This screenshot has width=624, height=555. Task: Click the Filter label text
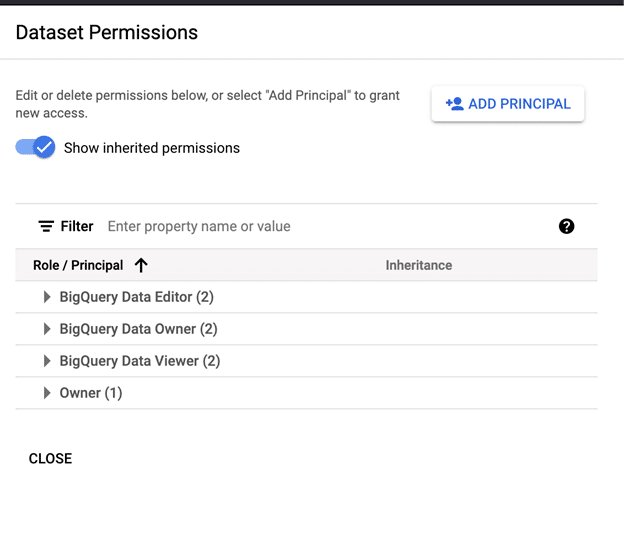coord(77,227)
